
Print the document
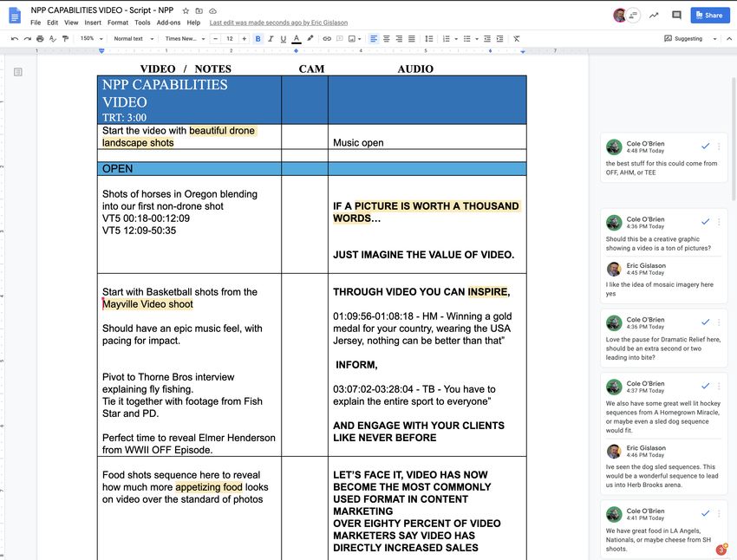coord(40,38)
